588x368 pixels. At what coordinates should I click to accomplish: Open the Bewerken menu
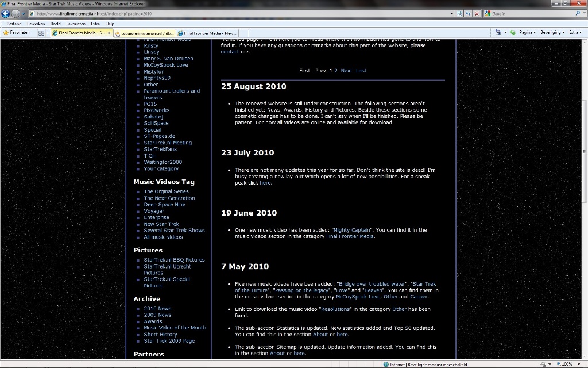pos(36,24)
